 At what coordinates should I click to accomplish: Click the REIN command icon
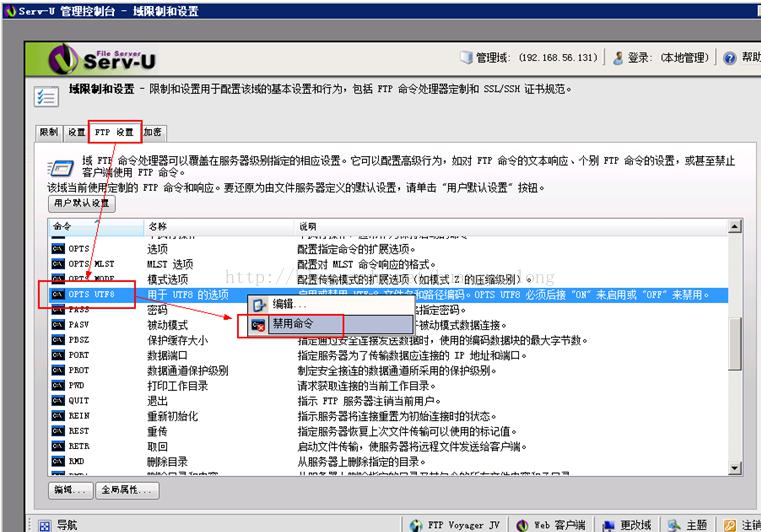(x=58, y=416)
